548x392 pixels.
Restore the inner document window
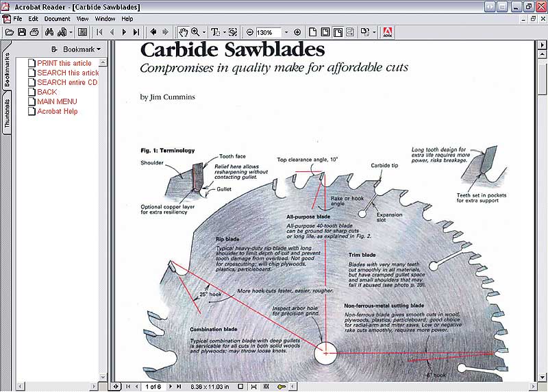(x=533, y=19)
